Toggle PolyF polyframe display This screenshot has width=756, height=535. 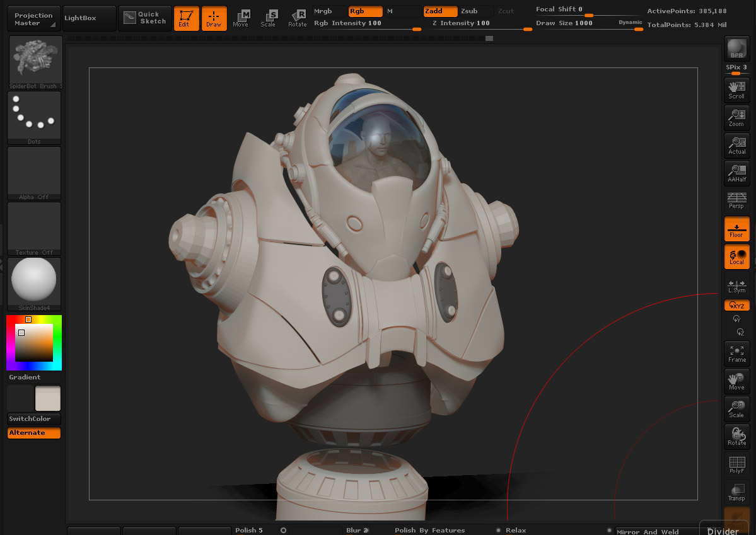pyautogui.click(x=736, y=464)
